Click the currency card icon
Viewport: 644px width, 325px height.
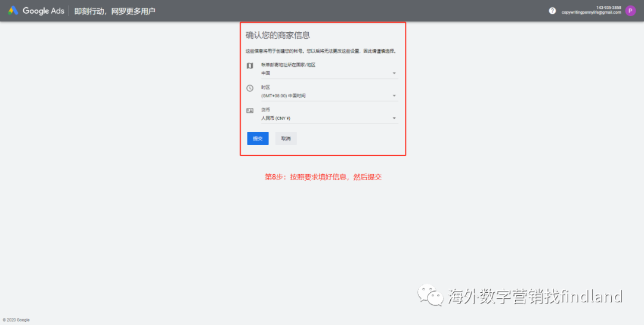tap(250, 110)
